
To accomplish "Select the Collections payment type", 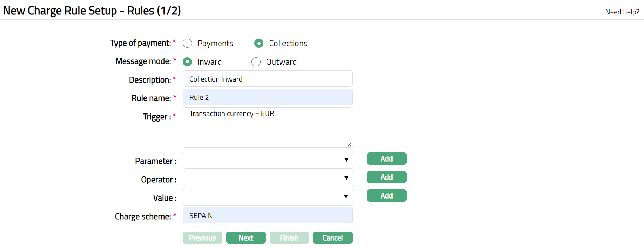I will (259, 43).
